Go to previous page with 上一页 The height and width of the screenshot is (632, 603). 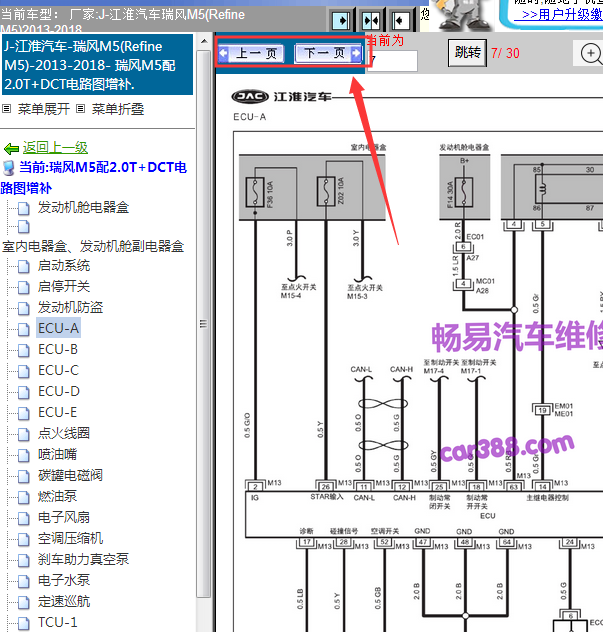tap(251, 53)
